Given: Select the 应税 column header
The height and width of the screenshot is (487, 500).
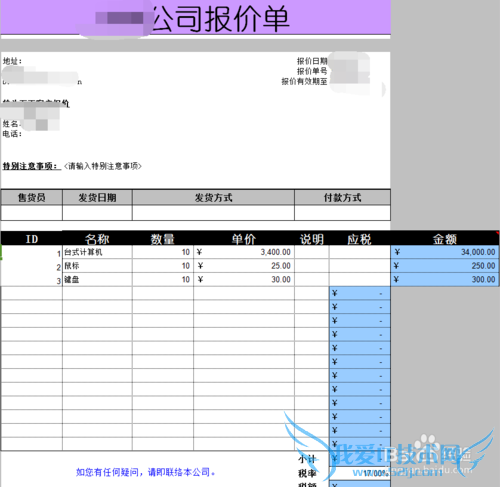Looking at the screenshot, I should point(360,239).
